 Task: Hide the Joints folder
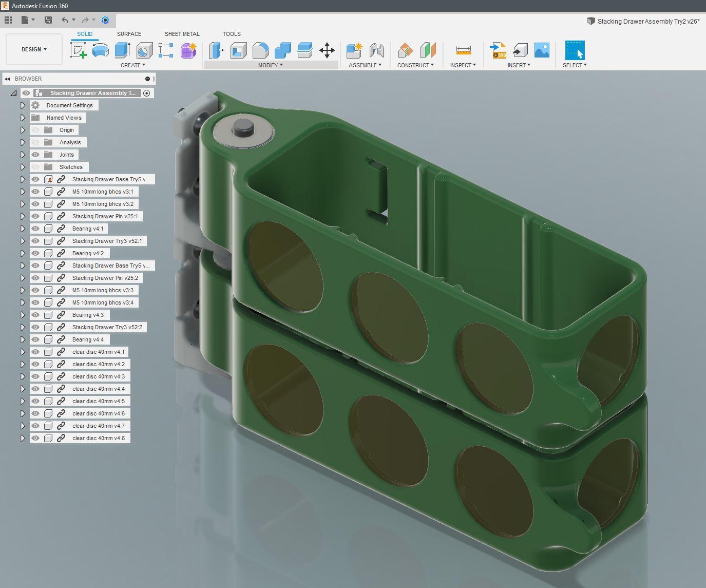[35, 155]
